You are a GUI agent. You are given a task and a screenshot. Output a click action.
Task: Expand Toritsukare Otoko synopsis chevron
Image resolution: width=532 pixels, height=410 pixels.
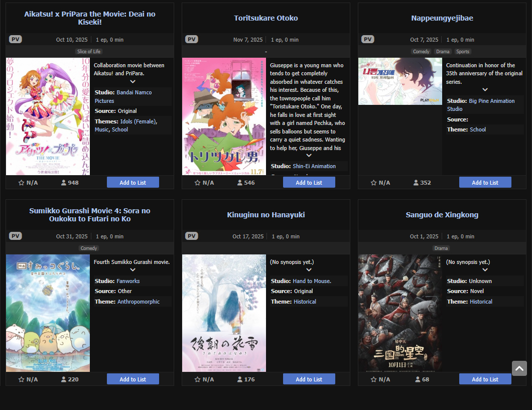coord(309,156)
